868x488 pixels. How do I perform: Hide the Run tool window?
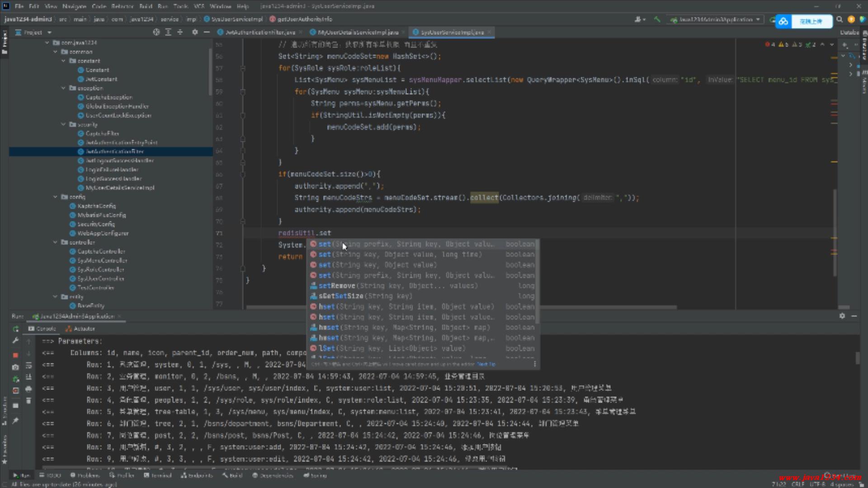854,316
